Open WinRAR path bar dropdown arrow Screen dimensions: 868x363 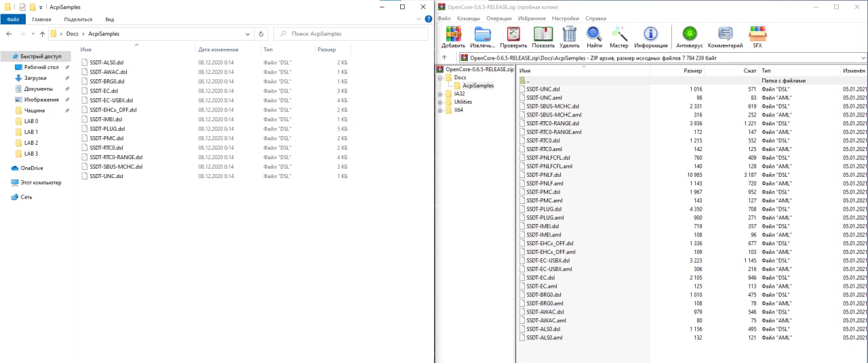click(x=862, y=58)
